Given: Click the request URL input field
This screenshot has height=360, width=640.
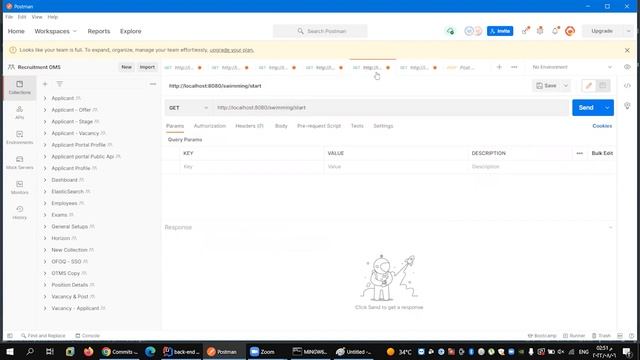Looking at the screenshot, I should coord(390,108).
